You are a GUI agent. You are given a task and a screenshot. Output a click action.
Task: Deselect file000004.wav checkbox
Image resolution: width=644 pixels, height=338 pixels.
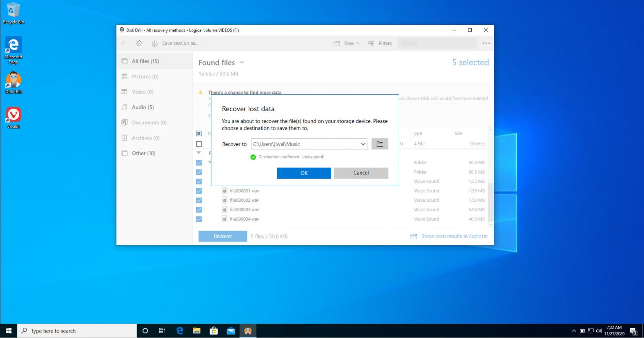pos(199,219)
